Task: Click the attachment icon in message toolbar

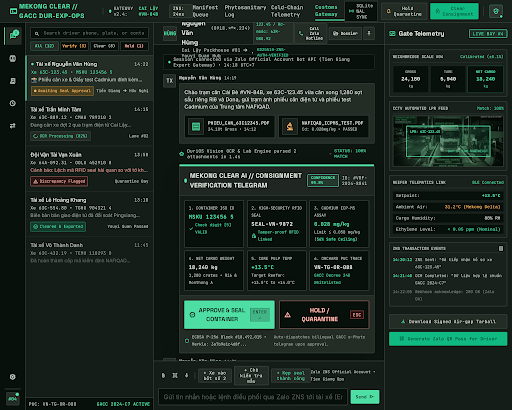Action: [x=163, y=375]
